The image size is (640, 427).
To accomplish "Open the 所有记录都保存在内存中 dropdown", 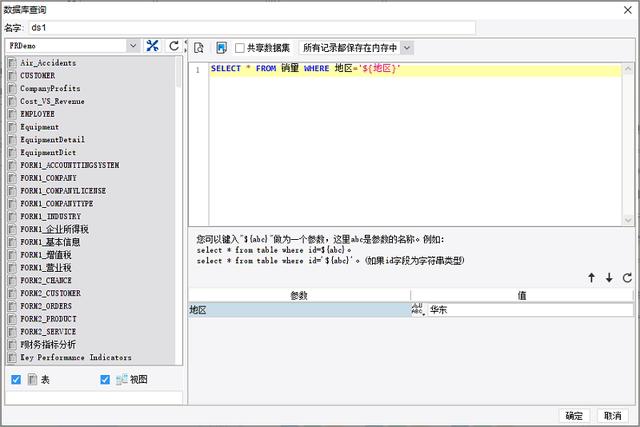I will [407, 48].
